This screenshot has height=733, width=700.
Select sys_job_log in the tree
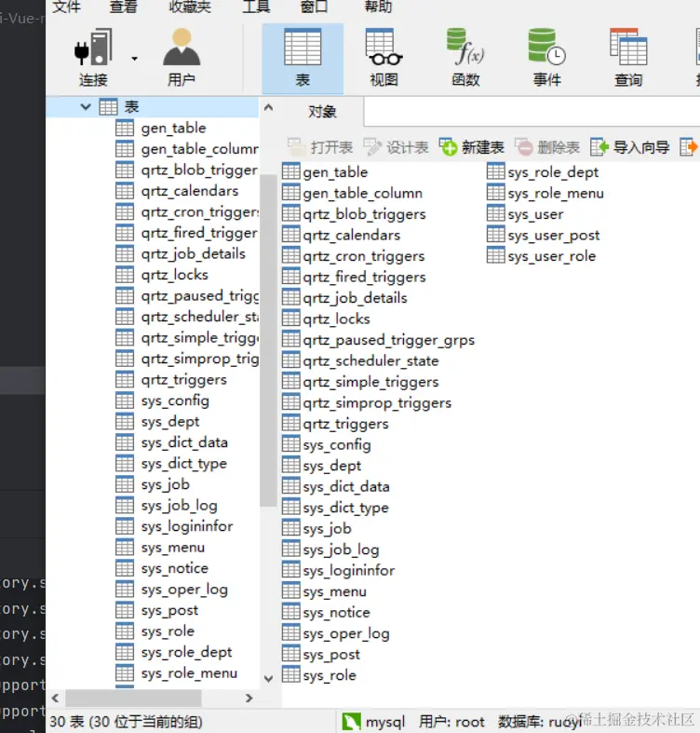pos(179,506)
